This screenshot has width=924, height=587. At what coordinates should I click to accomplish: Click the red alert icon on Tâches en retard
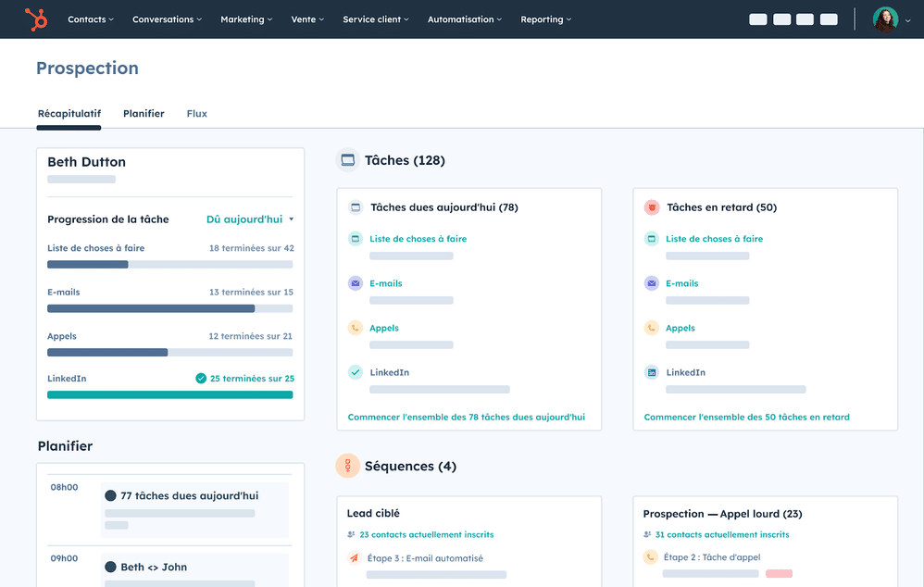(x=652, y=207)
